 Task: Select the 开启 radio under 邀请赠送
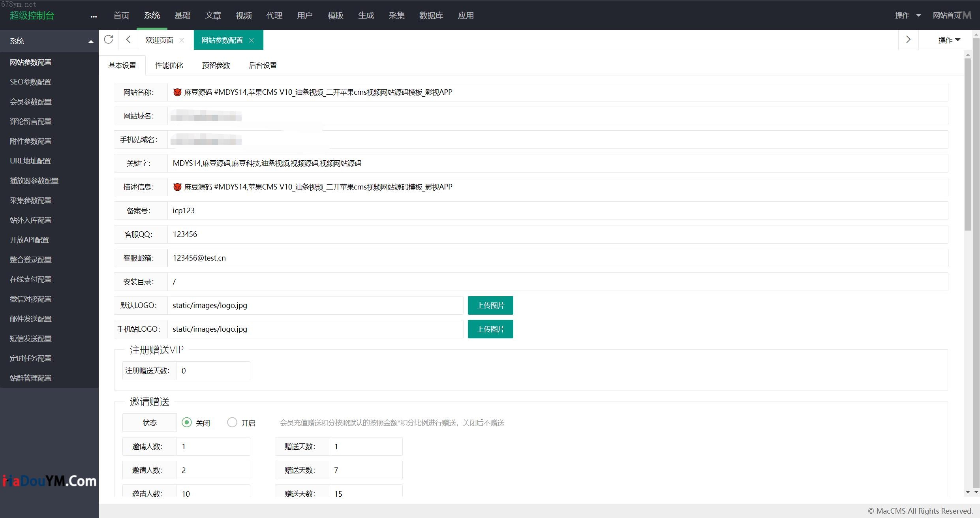click(x=232, y=422)
